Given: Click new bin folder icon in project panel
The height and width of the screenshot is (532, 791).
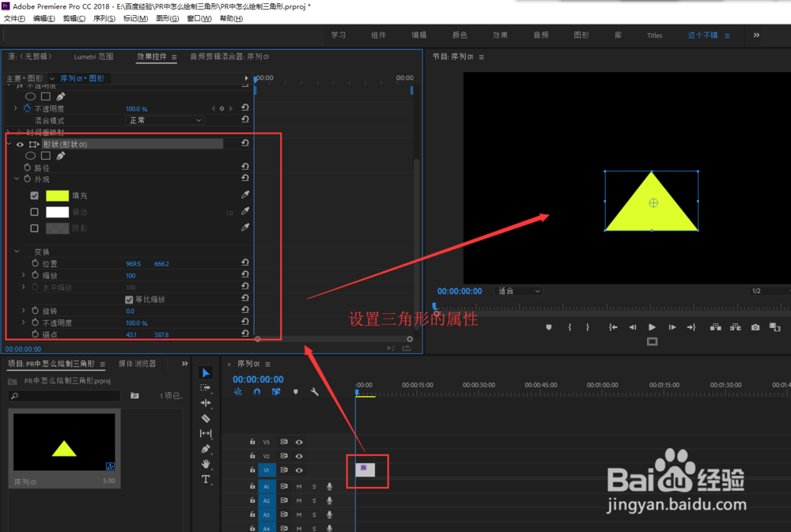Looking at the screenshot, I should point(134,395).
